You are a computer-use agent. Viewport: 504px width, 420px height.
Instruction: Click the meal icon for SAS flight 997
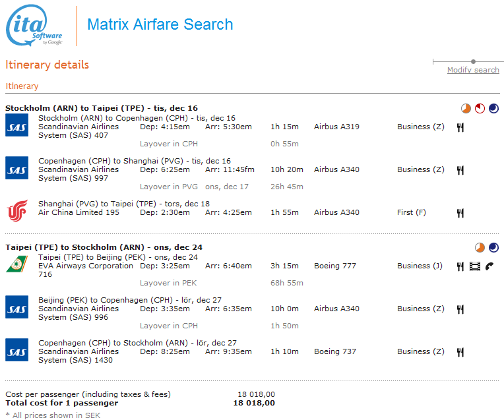pyautogui.click(x=460, y=170)
